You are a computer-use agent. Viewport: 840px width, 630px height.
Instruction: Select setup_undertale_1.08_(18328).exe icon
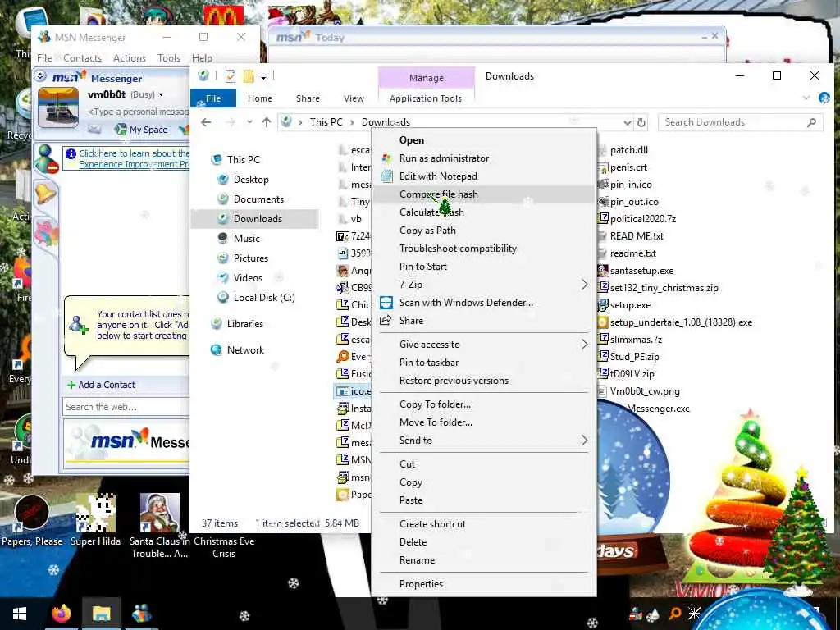603,322
